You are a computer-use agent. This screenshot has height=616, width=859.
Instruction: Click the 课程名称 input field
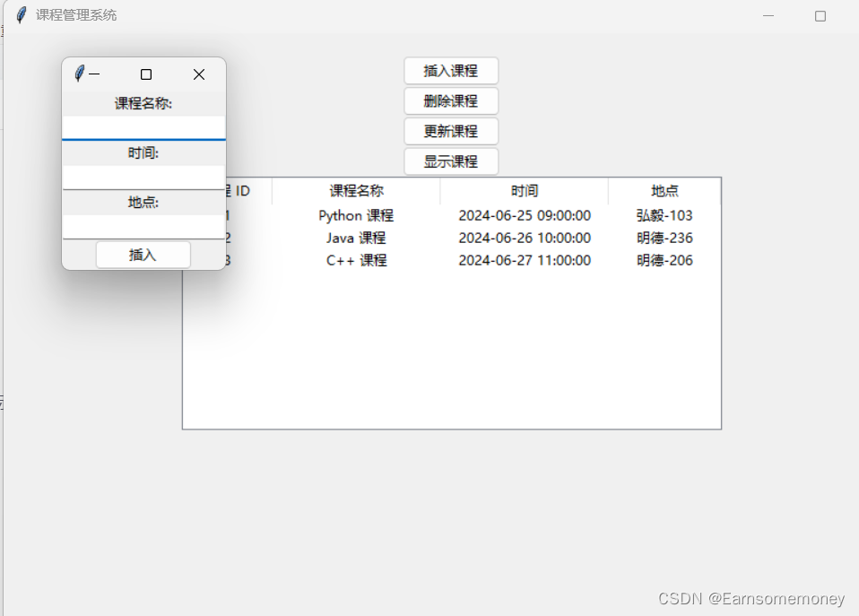[143, 126]
